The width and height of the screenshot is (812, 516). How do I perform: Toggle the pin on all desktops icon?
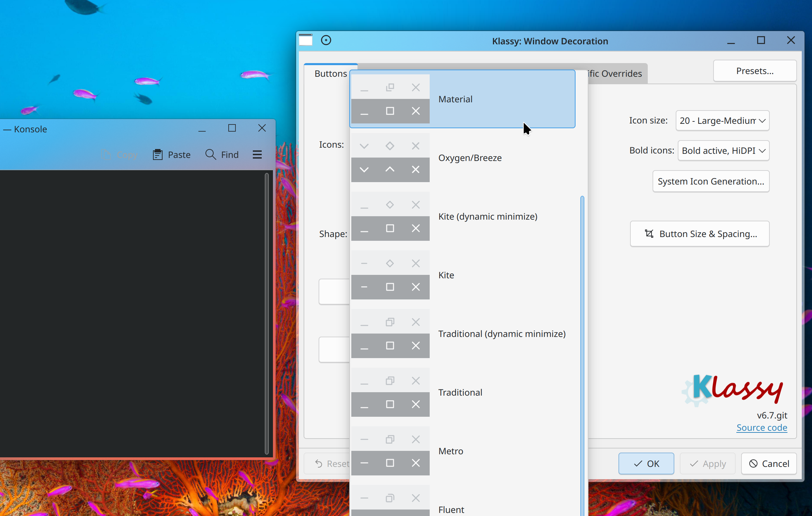coord(326,40)
